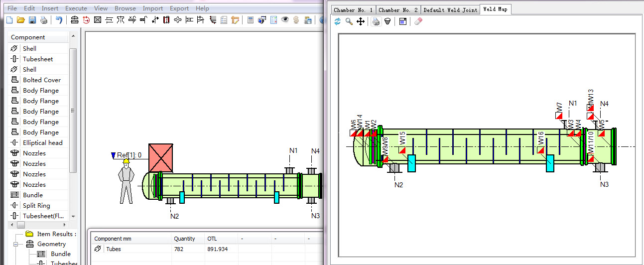Click the Component column header
The height and width of the screenshot is (265, 644).
[38, 37]
